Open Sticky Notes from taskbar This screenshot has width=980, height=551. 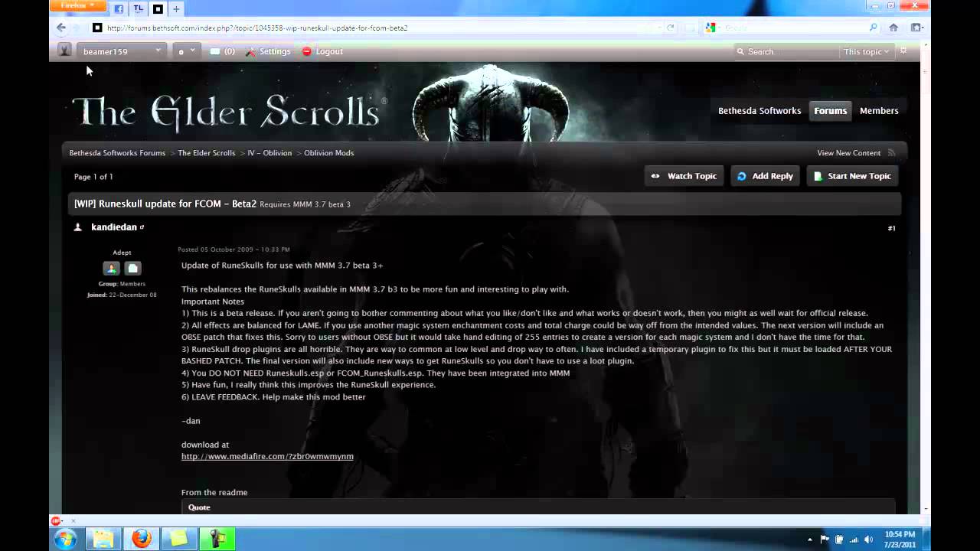[179, 539]
